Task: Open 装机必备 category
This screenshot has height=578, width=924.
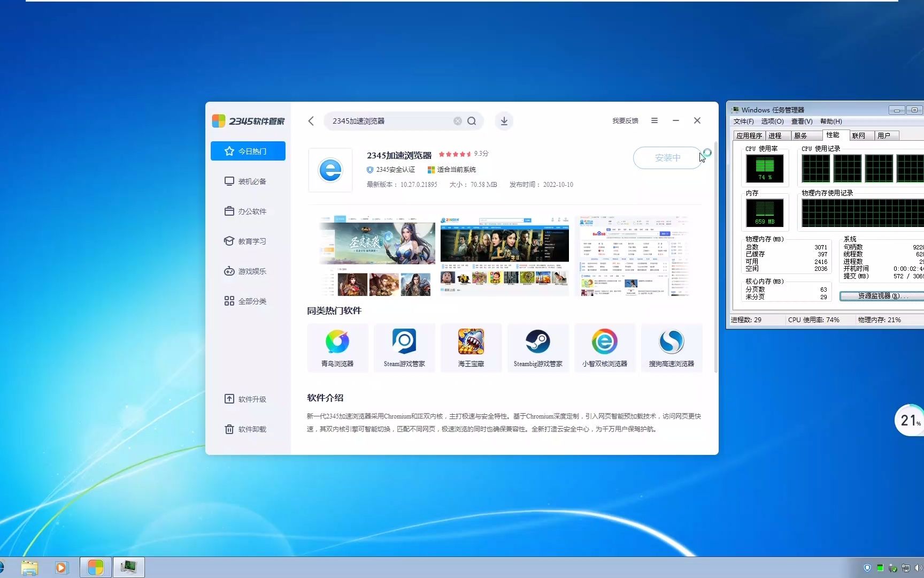Action: tap(248, 181)
